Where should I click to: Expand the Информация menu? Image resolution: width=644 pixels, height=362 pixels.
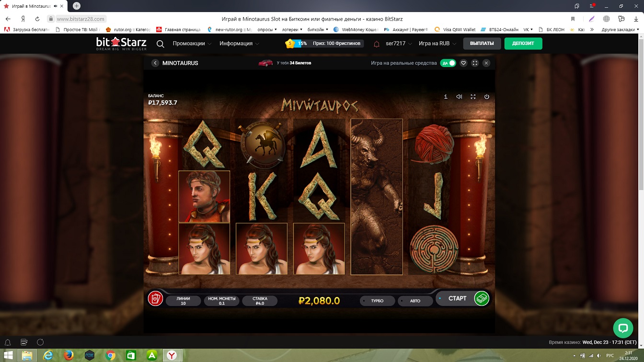pyautogui.click(x=240, y=44)
